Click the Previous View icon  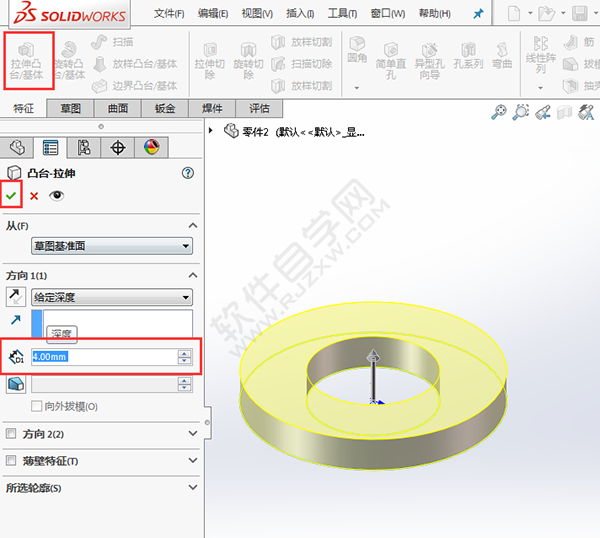(543, 112)
